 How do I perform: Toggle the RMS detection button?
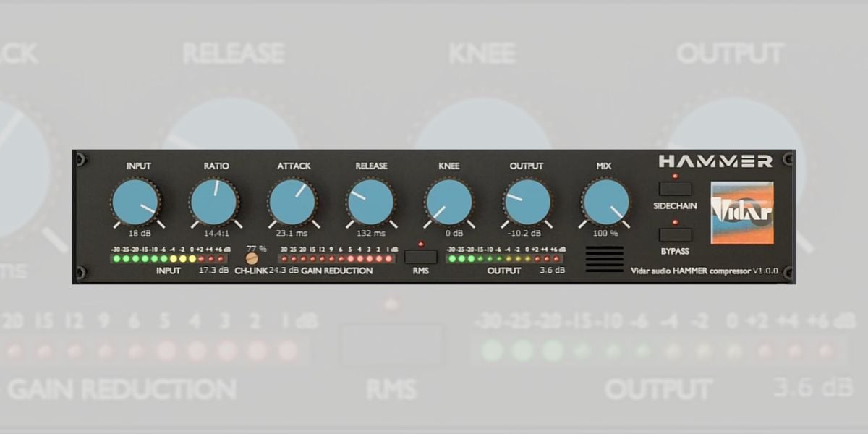(x=421, y=256)
